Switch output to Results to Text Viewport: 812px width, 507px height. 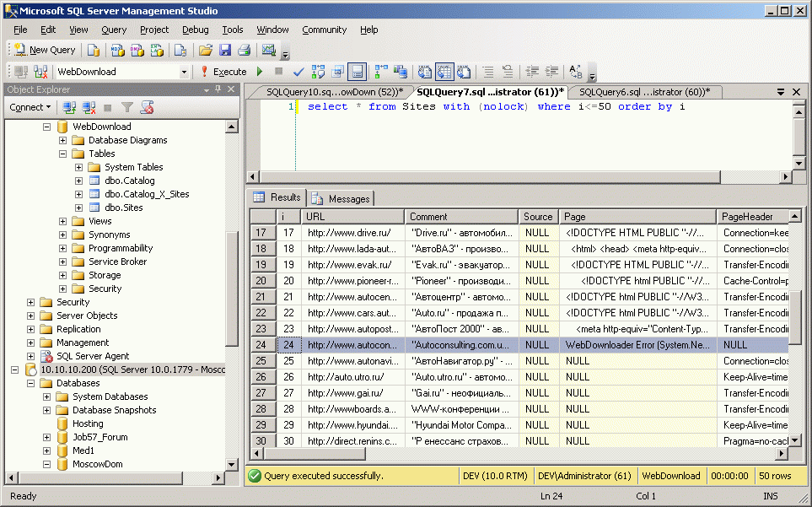(425, 72)
